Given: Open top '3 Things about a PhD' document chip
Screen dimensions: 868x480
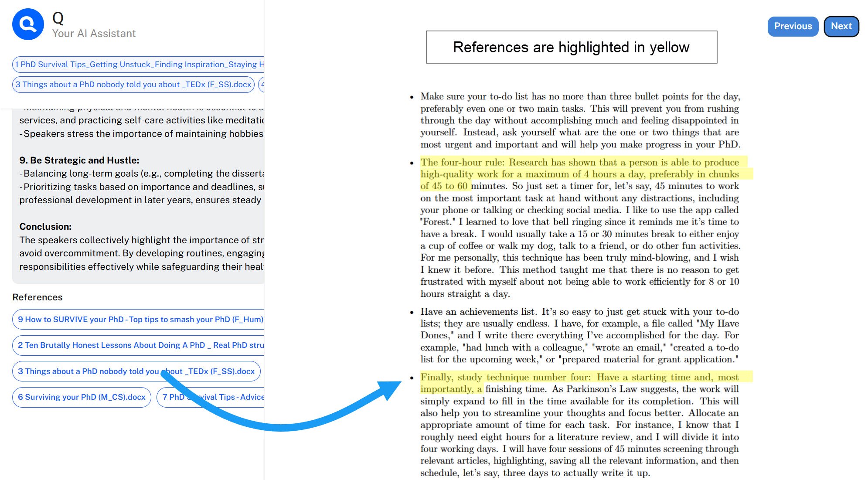Looking at the screenshot, I should tap(133, 85).
